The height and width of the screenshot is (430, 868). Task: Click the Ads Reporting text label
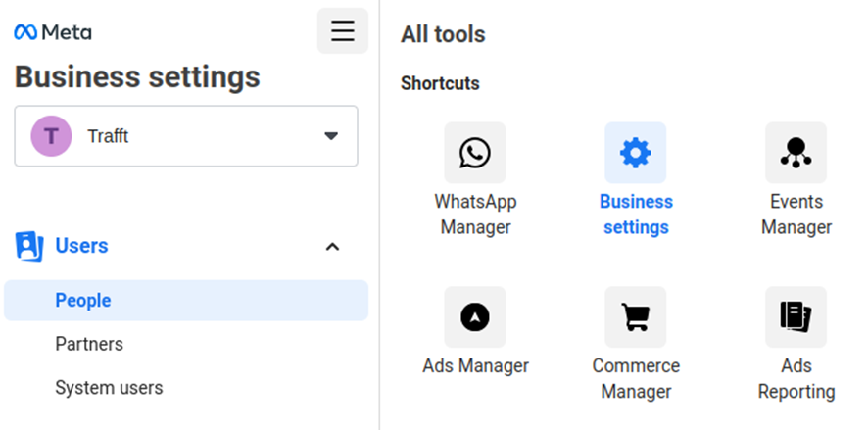(x=796, y=378)
